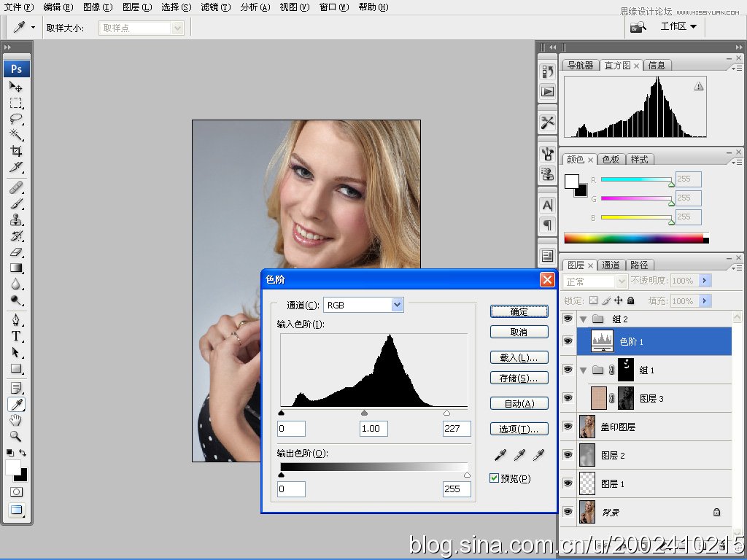This screenshot has width=747, height=560.
Task: Hide 图层 3 visibility eye
Action: click(x=568, y=398)
